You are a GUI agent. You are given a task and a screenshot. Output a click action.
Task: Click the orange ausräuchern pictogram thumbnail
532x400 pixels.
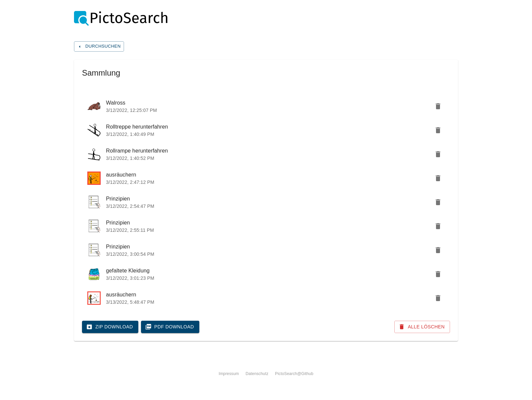click(94, 178)
